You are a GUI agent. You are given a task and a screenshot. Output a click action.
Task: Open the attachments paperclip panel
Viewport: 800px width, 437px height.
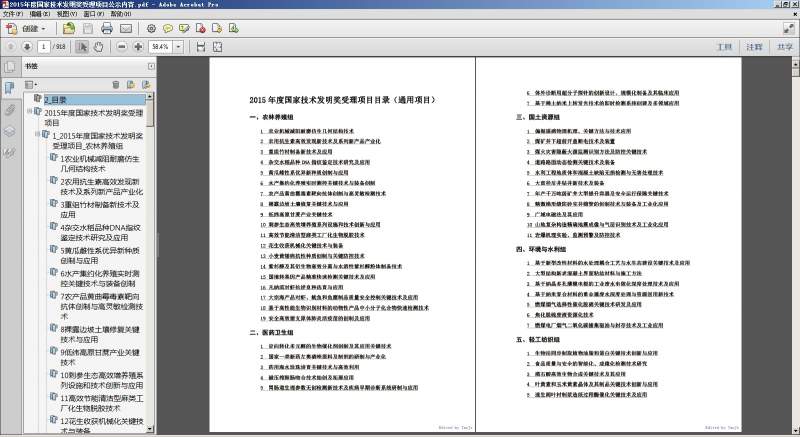click(x=9, y=110)
